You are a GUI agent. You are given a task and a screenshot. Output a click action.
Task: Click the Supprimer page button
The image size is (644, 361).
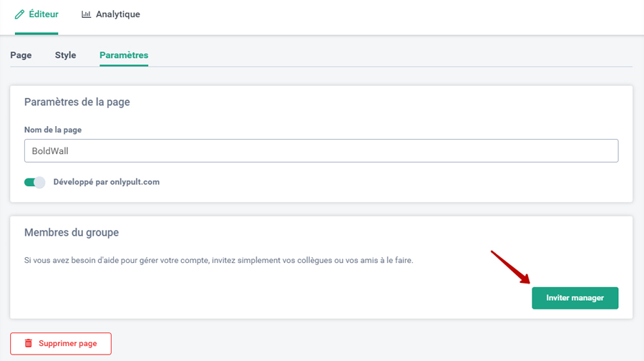pos(61,344)
